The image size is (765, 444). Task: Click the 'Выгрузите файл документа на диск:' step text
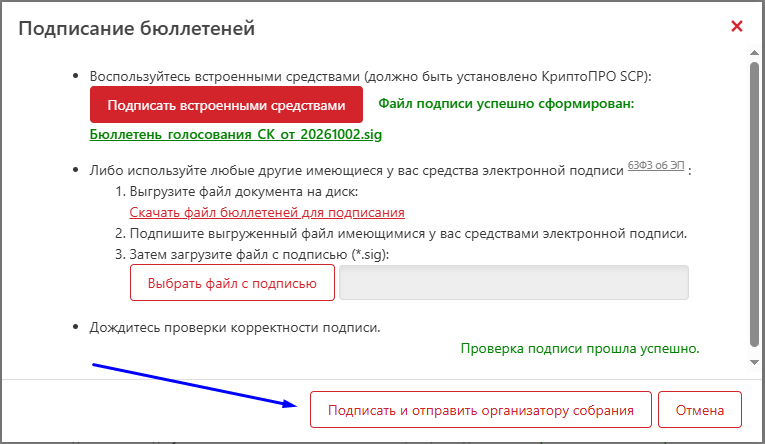tap(243, 192)
